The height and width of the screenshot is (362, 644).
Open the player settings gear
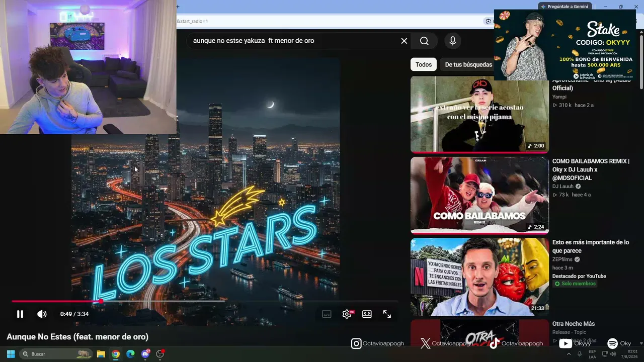[347, 314]
